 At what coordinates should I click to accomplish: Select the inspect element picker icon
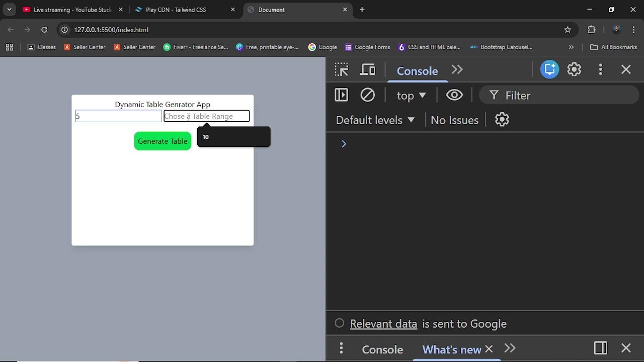click(x=341, y=70)
